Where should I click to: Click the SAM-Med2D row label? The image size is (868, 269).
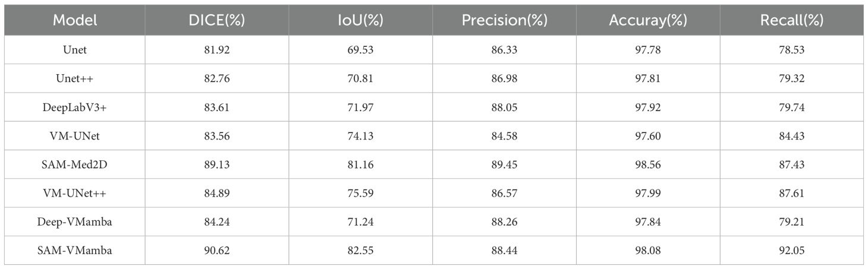(x=75, y=164)
